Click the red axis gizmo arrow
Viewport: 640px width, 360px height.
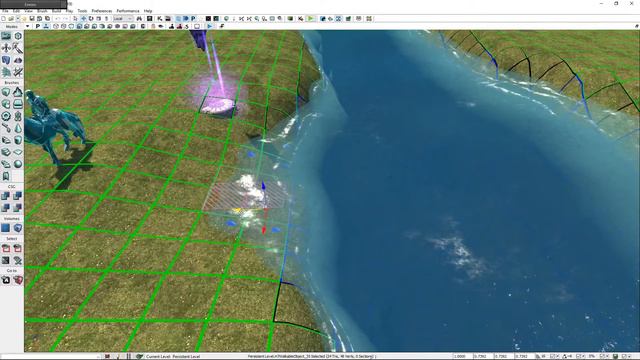point(264,230)
